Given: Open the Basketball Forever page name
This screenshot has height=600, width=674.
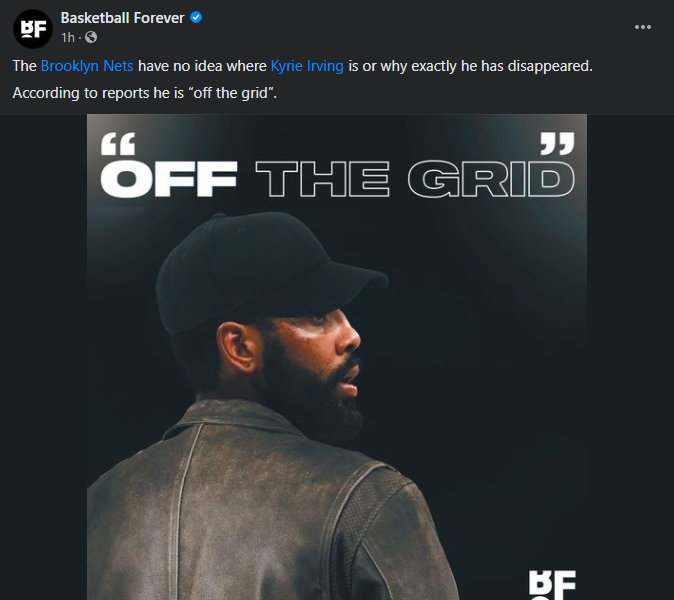Looking at the screenshot, I should pos(122,18).
